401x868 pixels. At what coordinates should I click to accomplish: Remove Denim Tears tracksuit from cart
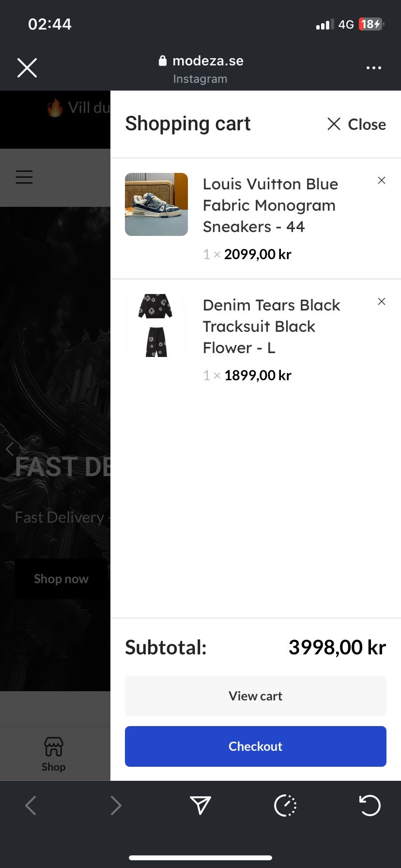(382, 302)
